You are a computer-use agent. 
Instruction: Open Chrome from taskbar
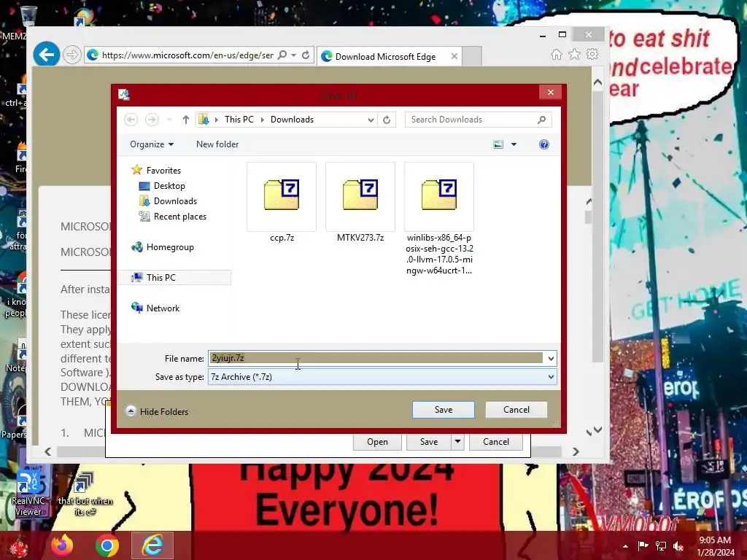coord(107,545)
